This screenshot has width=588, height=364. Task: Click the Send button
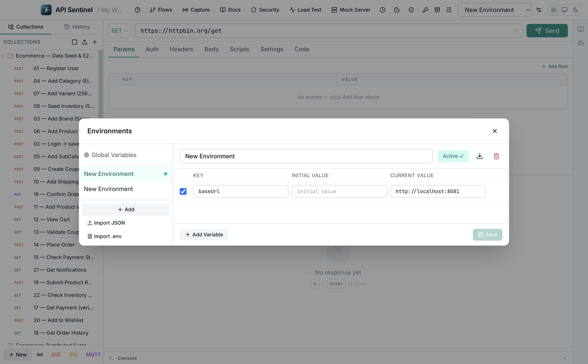tap(547, 31)
